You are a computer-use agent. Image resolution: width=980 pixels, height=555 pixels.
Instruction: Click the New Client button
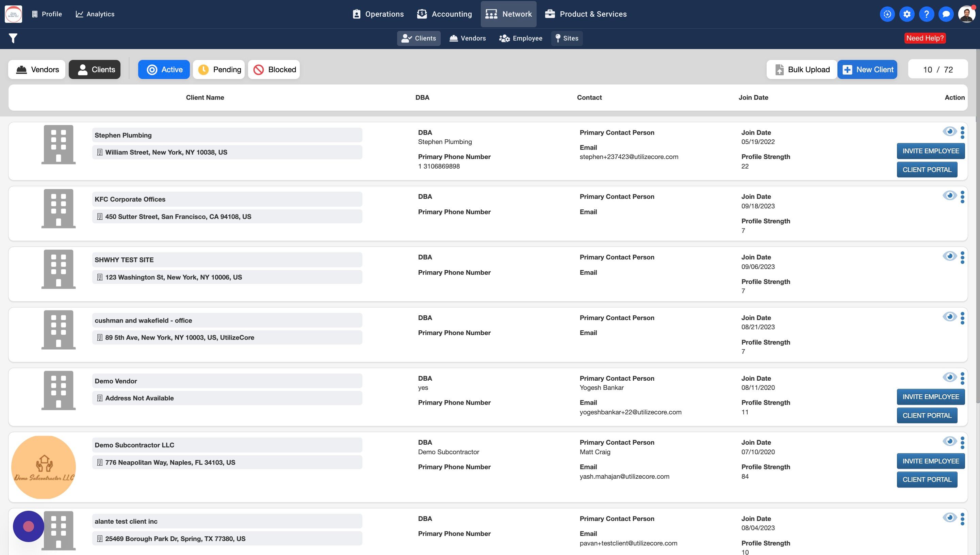coord(867,69)
